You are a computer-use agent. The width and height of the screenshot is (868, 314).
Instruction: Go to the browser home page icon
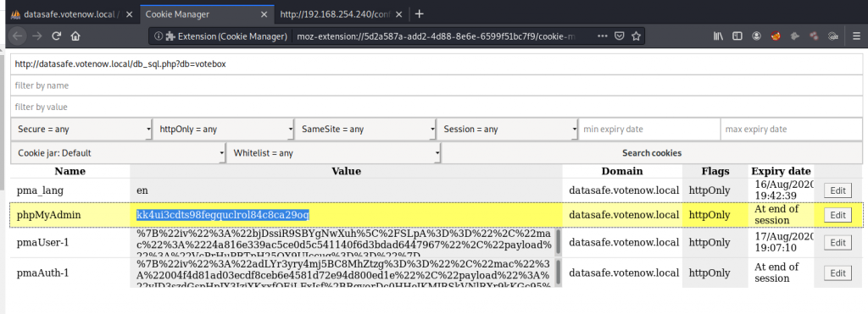point(75,36)
